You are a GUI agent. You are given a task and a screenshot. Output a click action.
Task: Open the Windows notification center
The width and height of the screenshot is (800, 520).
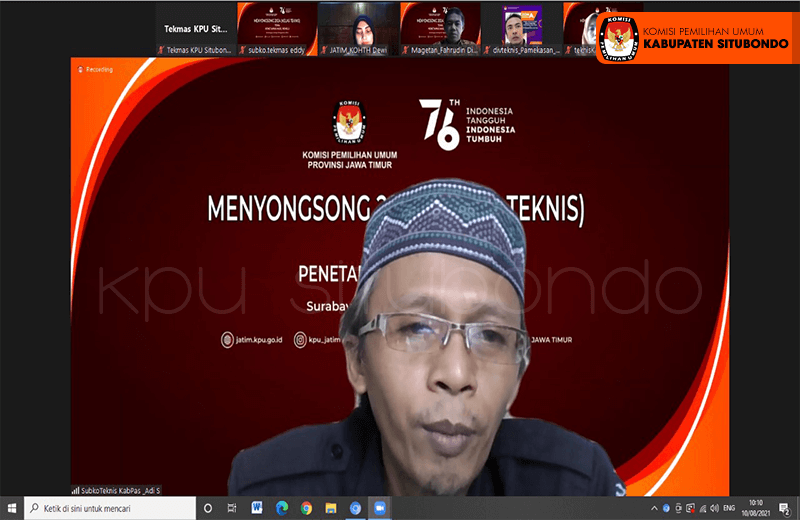point(785,508)
